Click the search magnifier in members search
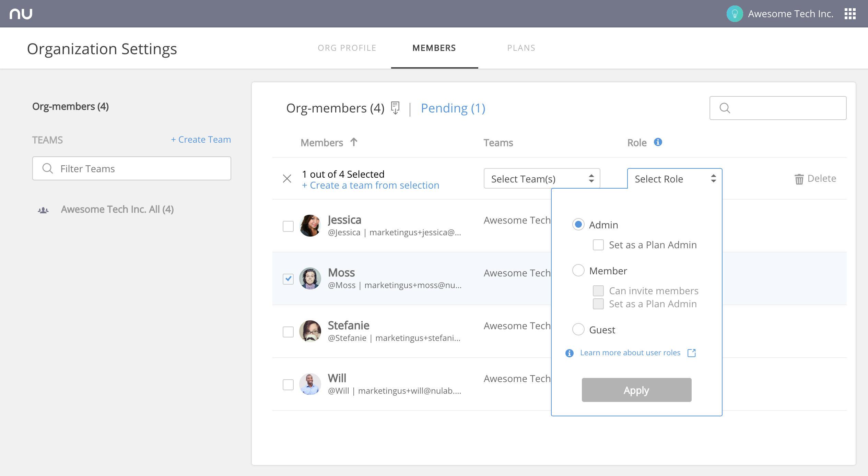 [x=725, y=108]
